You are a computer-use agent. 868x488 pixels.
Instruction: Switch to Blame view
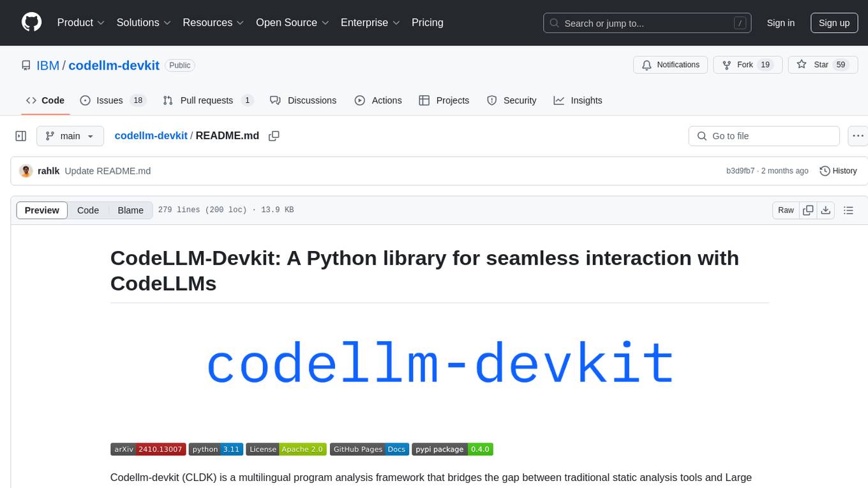pyautogui.click(x=130, y=210)
